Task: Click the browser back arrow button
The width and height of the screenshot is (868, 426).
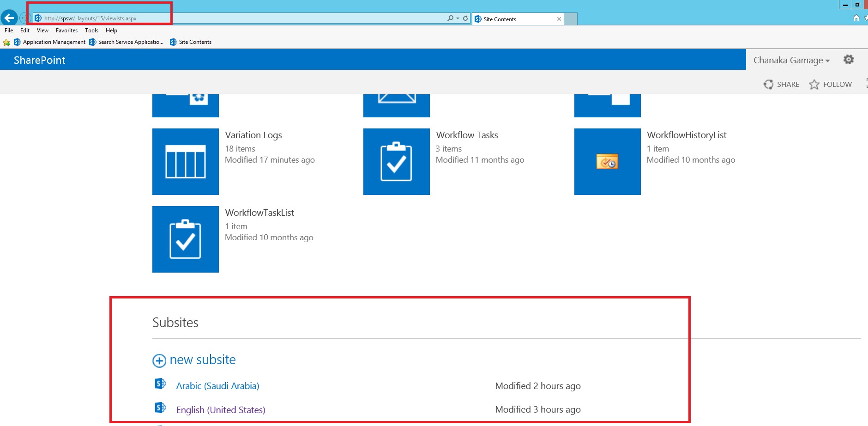Action: 9,18
